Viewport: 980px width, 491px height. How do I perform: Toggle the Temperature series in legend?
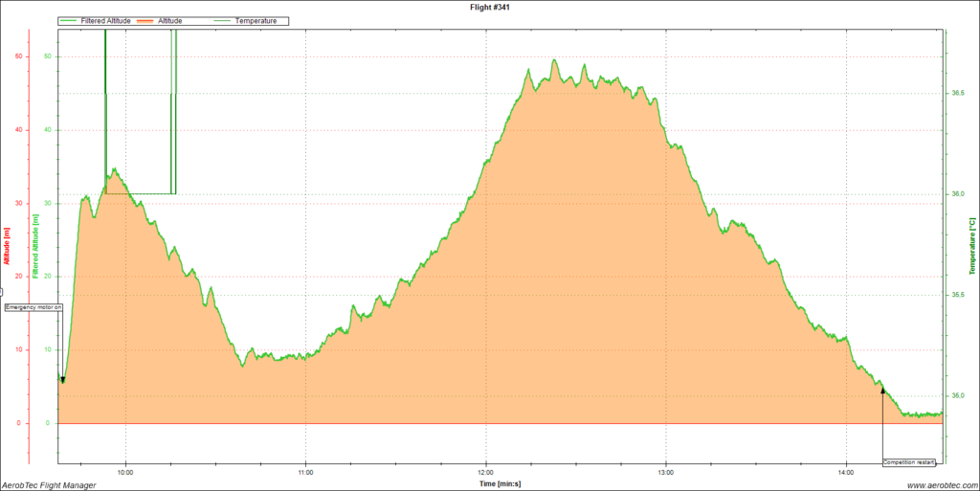click(x=256, y=20)
